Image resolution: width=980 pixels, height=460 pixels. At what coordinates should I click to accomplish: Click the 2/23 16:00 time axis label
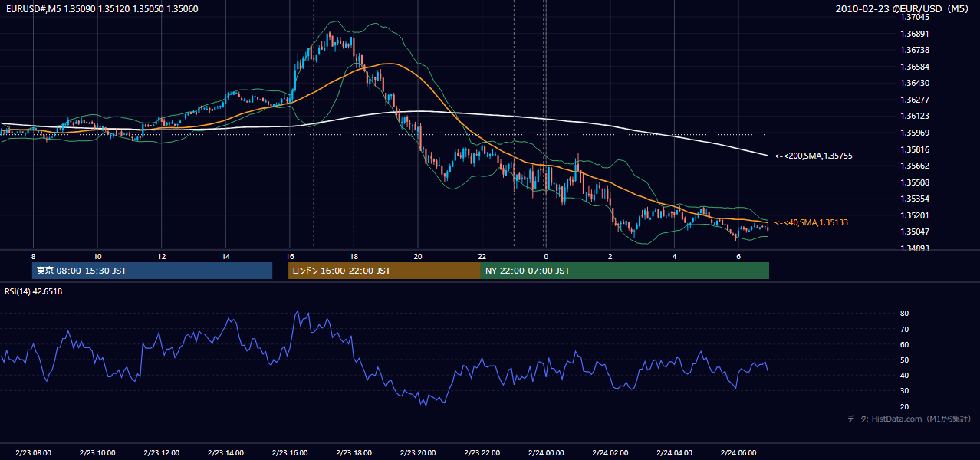tap(289, 453)
